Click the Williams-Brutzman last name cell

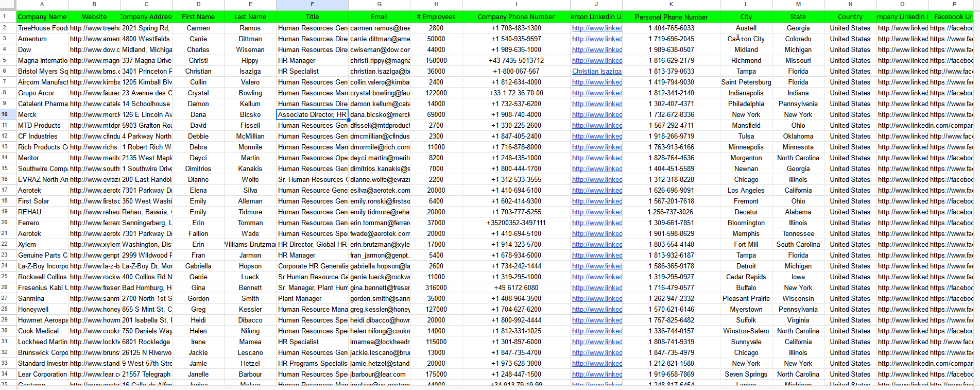[250, 244]
